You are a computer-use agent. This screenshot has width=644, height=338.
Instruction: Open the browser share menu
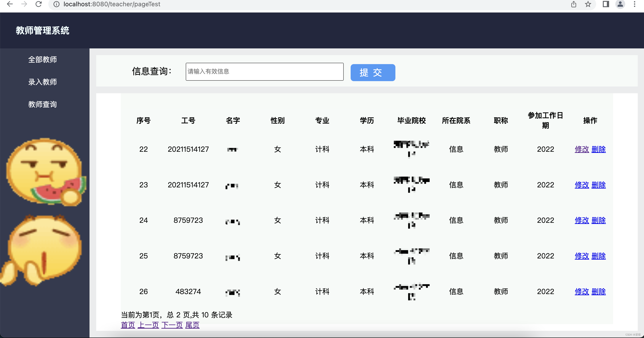(x=574, y=4)
